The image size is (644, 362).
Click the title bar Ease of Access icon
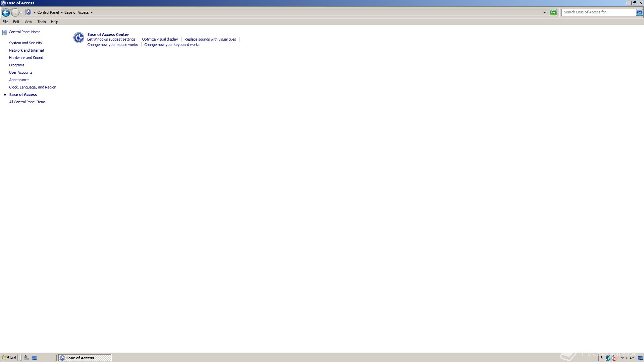click(x=3, y=3)
